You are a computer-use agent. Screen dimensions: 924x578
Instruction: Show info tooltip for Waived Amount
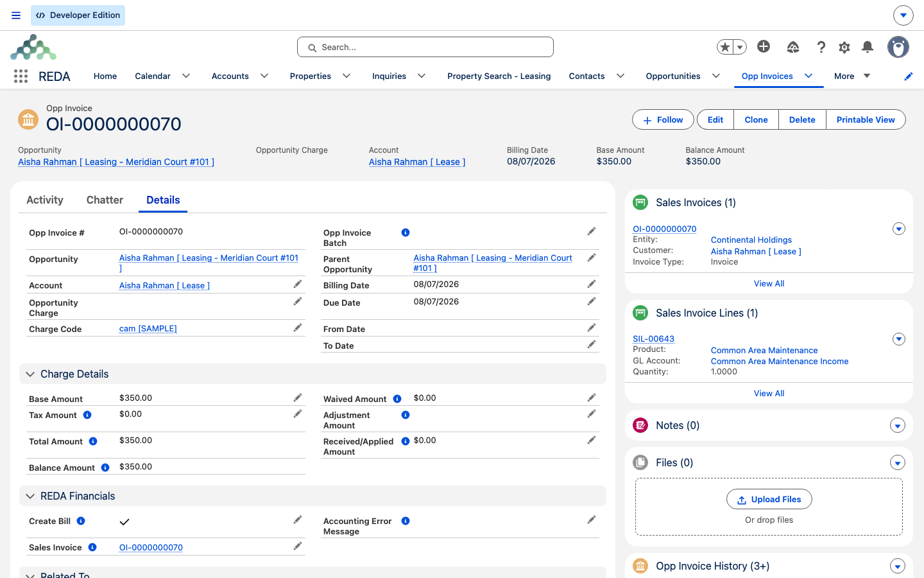click(397, 399)
